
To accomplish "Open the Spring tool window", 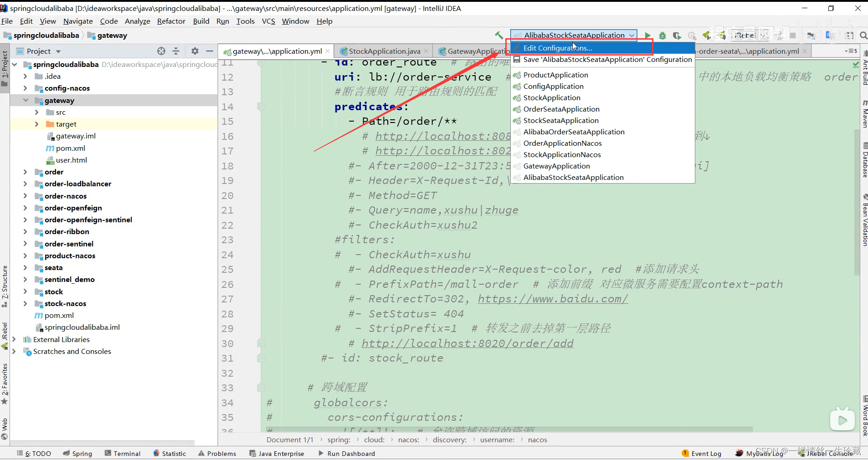I will pos(77,454).
